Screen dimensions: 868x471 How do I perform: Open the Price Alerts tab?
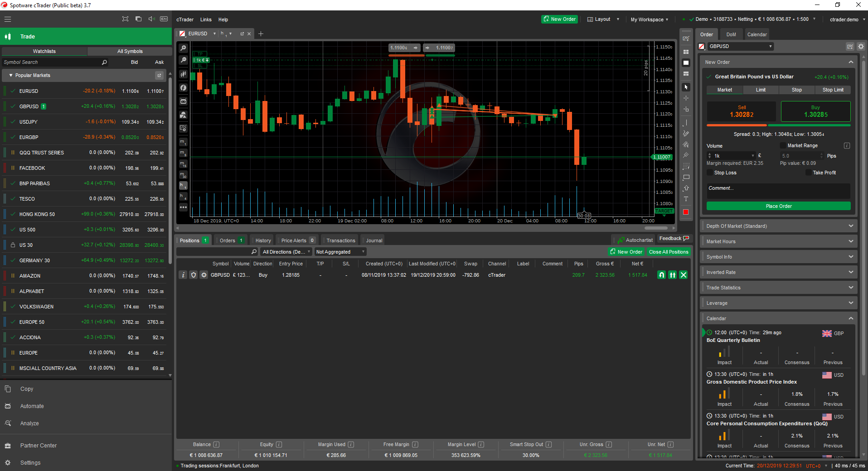[x=298, y=240]
